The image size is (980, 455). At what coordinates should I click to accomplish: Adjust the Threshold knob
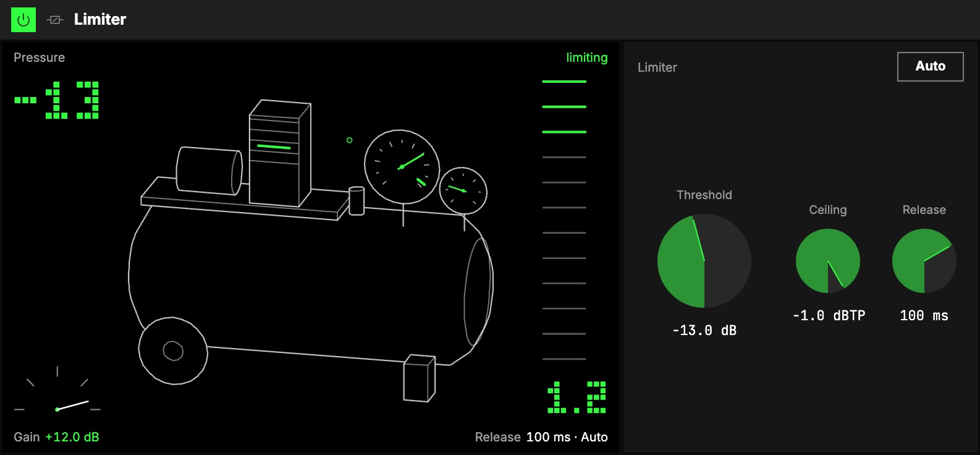[x=704, y=261]
